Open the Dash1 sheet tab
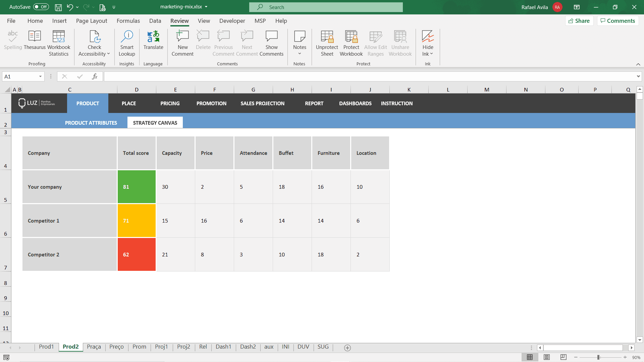 click(223, 347)
